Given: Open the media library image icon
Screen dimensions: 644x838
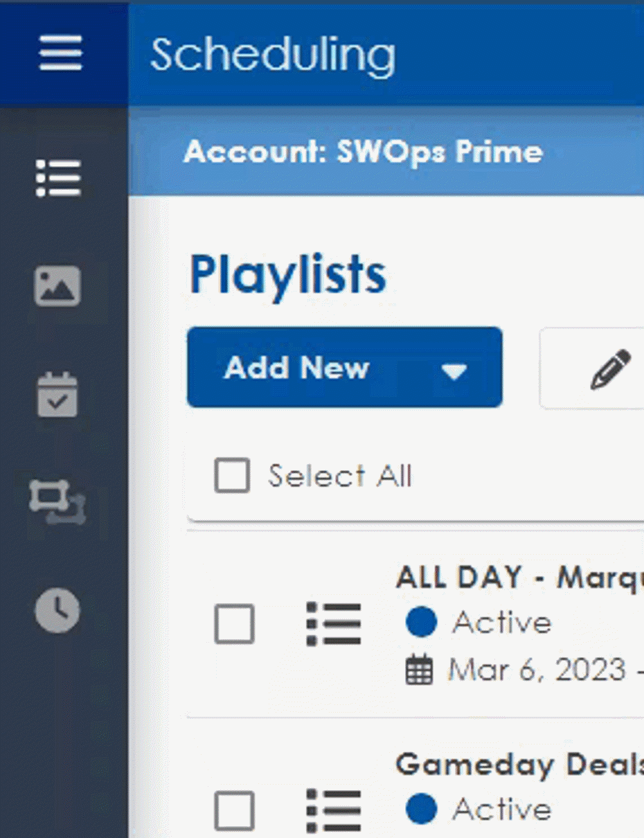Looking at the screenshot, I should click(57, 285).
